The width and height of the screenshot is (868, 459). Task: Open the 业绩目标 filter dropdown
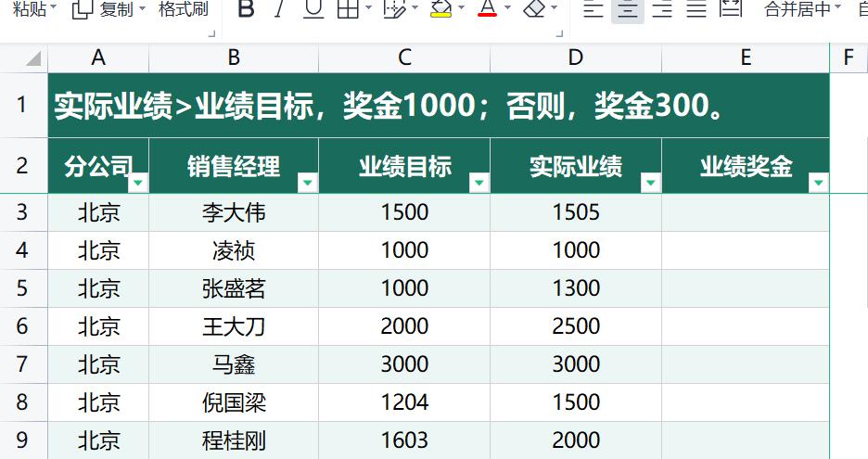click(479, 182)
